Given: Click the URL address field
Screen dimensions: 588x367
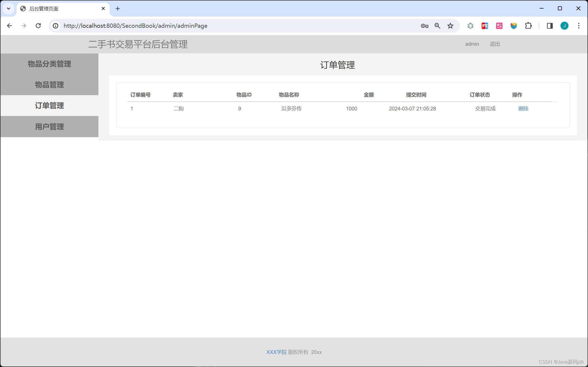Looking at the screenshot, I should [x=214, y=26].
